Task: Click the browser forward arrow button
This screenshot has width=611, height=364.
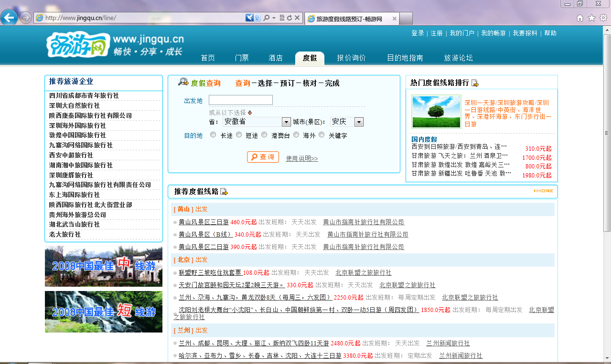Action: coord(26,18)
